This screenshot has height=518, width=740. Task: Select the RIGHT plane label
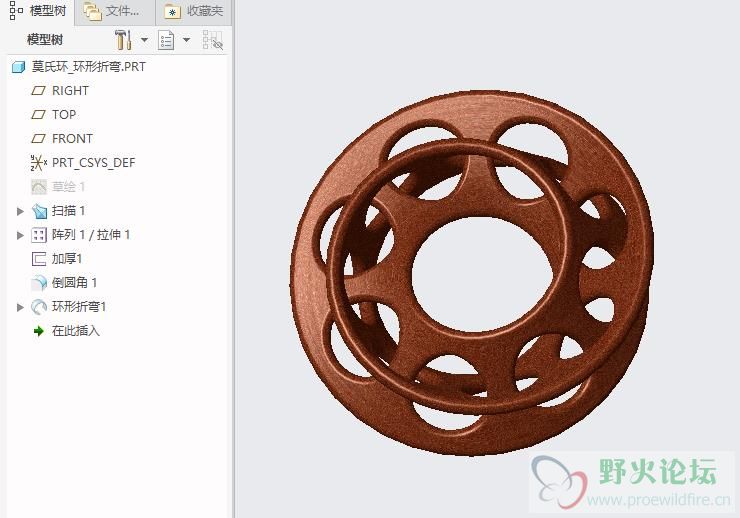pyautogui.click(x=70, y=91)
